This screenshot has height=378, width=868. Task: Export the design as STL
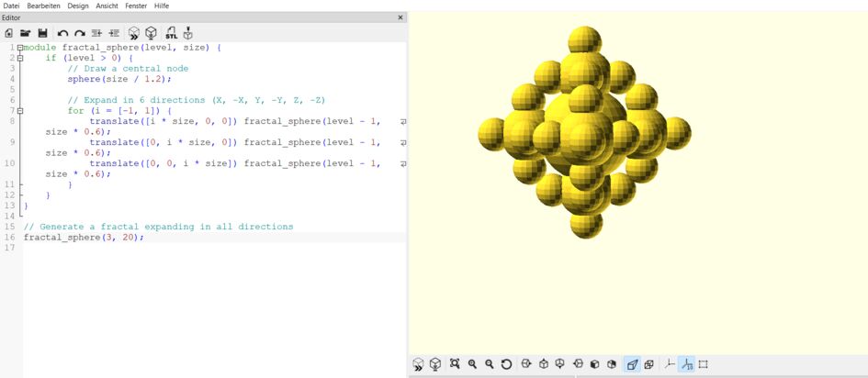[171, 33]
